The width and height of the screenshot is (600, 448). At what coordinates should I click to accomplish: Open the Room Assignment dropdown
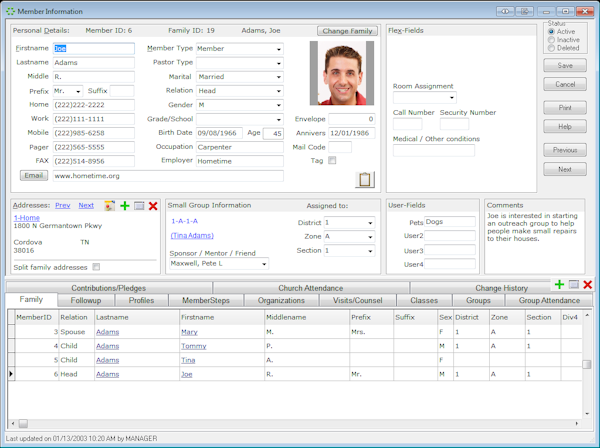pyautogui.click(x=451, y=98)
